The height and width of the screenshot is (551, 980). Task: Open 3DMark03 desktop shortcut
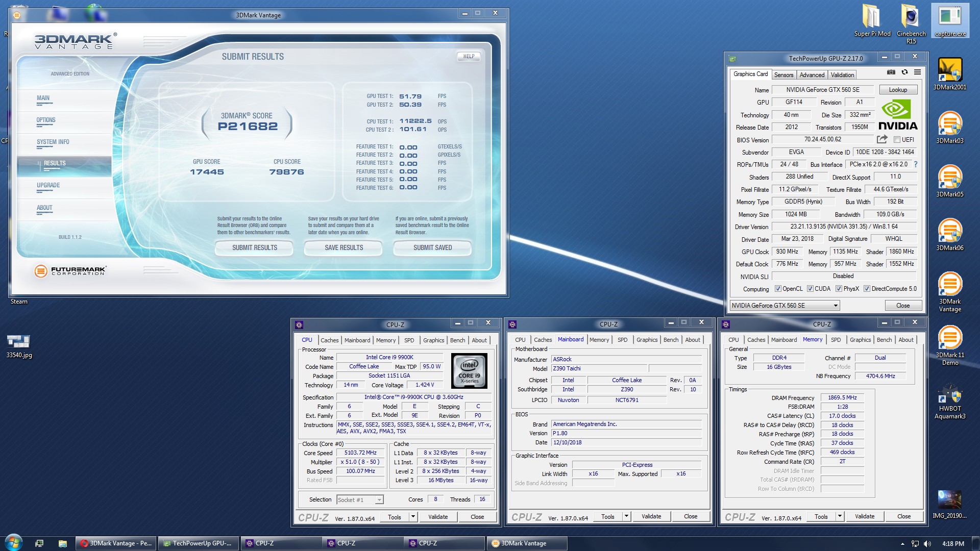[x=950, y=128]
